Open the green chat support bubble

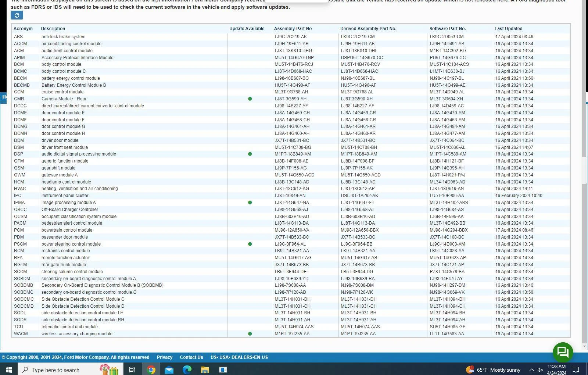[x=563, y=352]
